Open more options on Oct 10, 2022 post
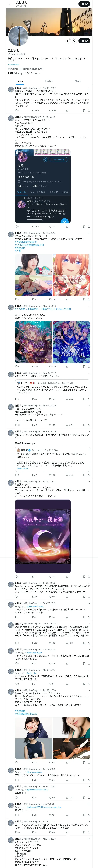The image size is (98, 868). (x=89, y=88)
